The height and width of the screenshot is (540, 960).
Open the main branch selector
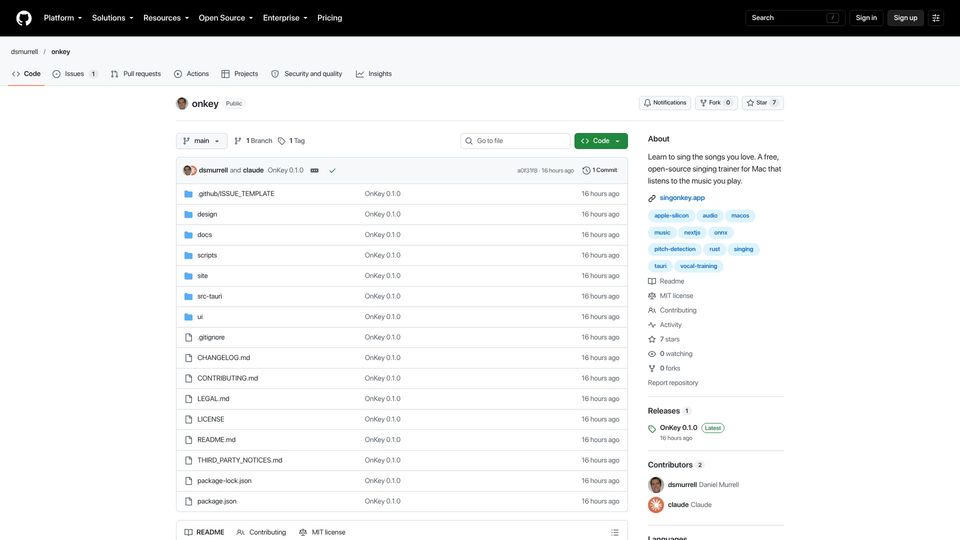[201, 141]
